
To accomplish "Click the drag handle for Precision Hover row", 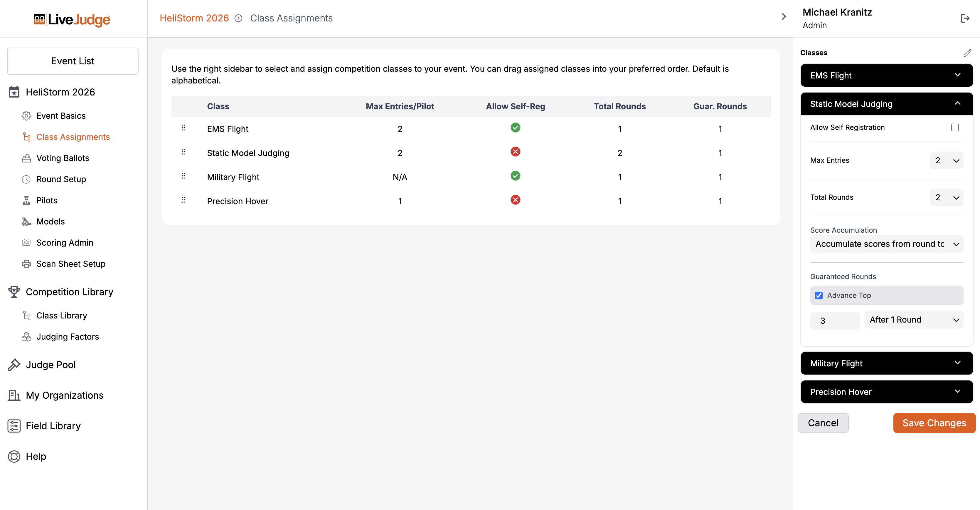I will coord(183,200).
